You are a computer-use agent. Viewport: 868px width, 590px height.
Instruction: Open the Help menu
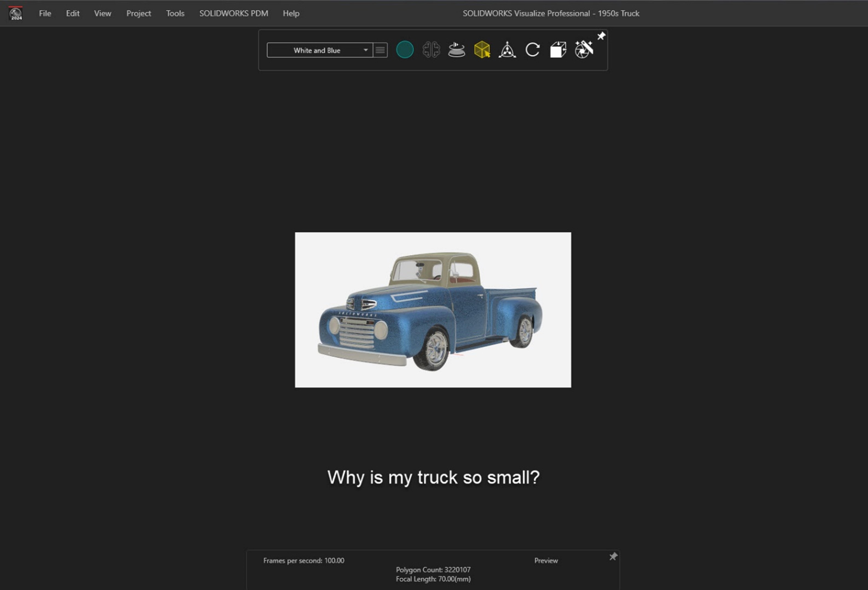click(291, 13)
